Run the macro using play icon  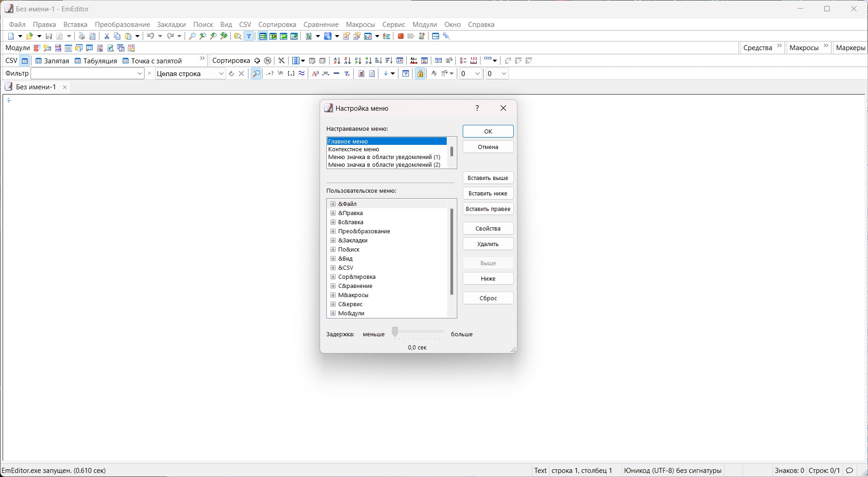tap(410, 36)
